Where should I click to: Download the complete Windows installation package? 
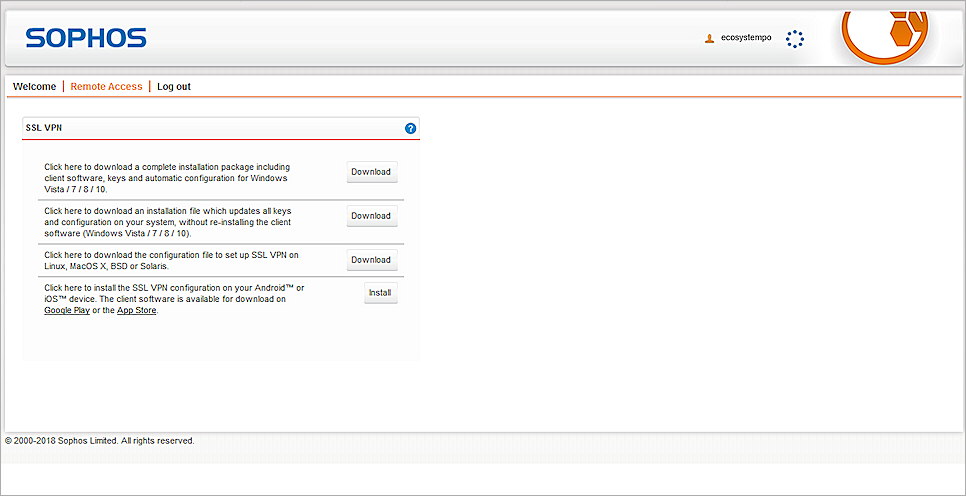point(370,172)
